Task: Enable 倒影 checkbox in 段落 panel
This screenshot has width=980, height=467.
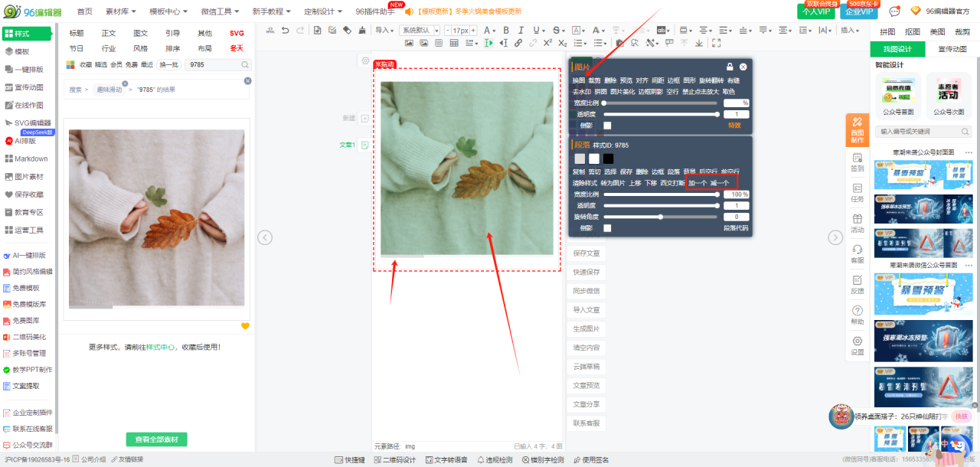Action: tap(607, 227)
